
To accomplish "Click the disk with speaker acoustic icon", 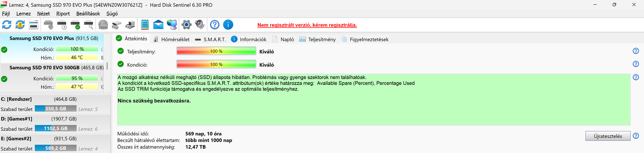I will (48, 24).
